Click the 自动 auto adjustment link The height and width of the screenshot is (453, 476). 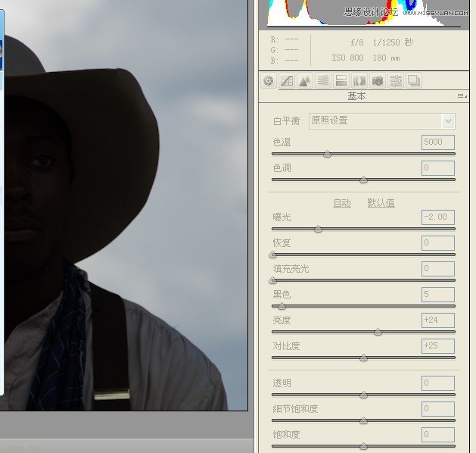point(342,203)
